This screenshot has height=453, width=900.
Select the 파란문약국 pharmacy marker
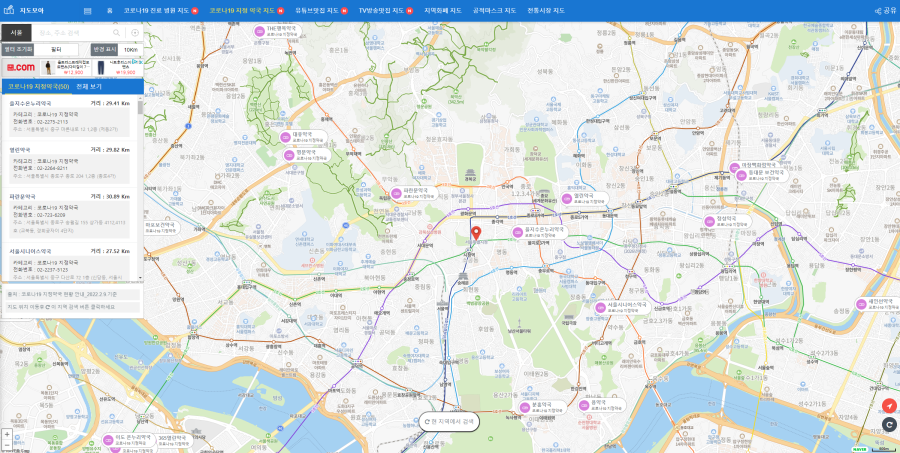point(414,193)
